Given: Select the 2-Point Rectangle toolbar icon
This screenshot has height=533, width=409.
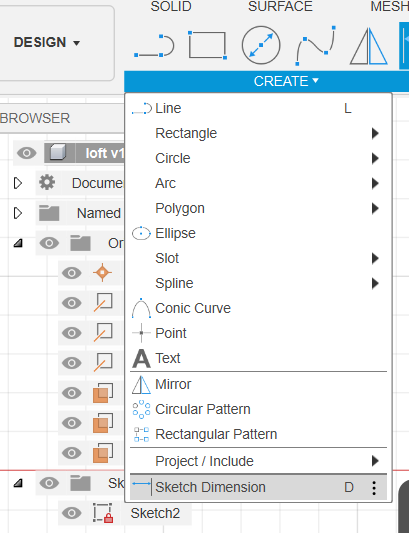Looking at the screenshot, I should coord(207,45).
